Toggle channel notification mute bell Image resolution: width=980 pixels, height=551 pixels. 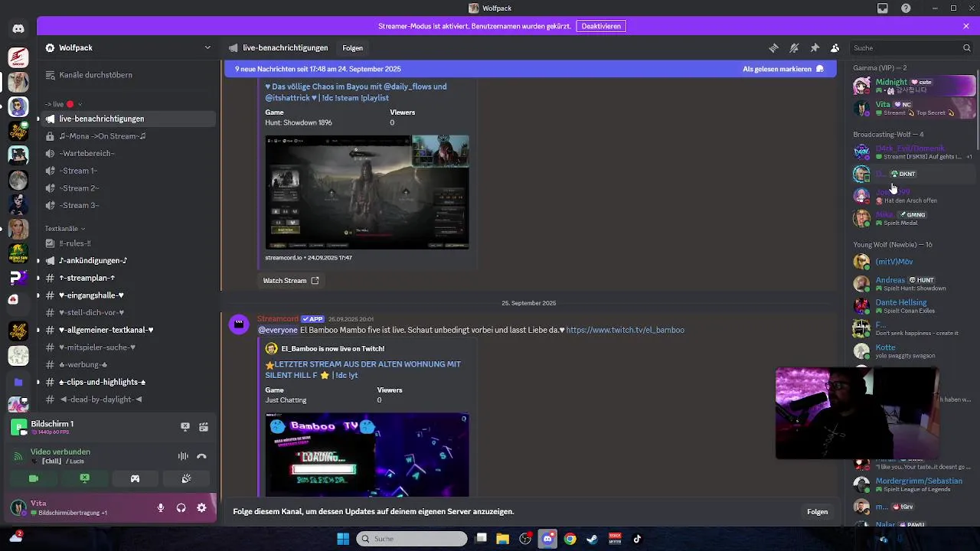pyautogui.click(x=794, y=47)
